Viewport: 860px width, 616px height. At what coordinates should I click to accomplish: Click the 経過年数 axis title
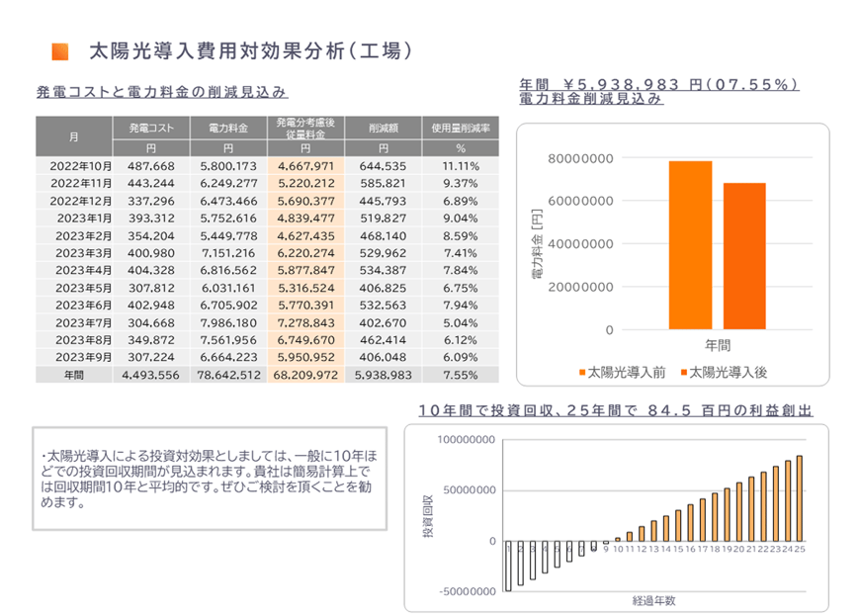(x=653, y=600)
